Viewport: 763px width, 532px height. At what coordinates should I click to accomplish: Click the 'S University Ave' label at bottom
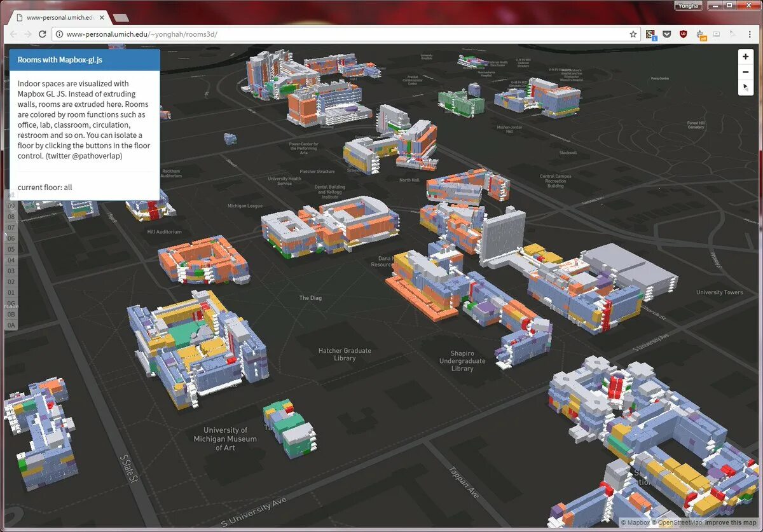pos(254,512)
